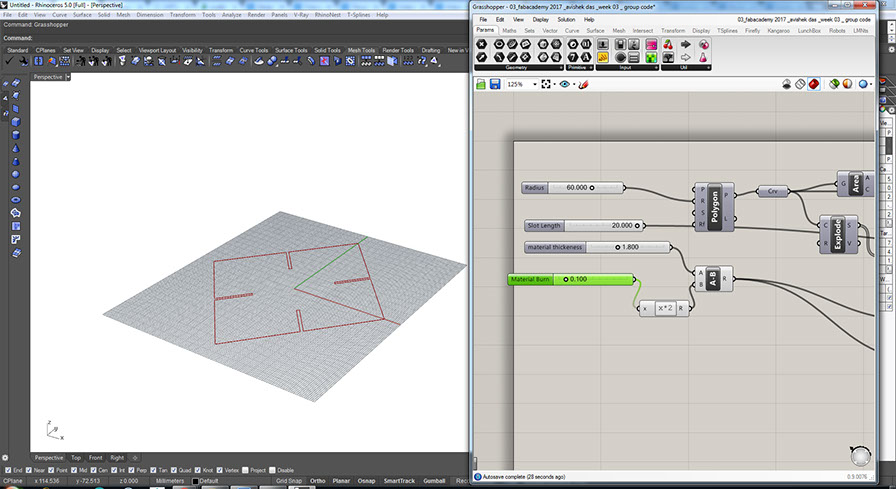Open the Analyze menu in Rhino
The image size is (896, 489).
(x=231, y=15)
